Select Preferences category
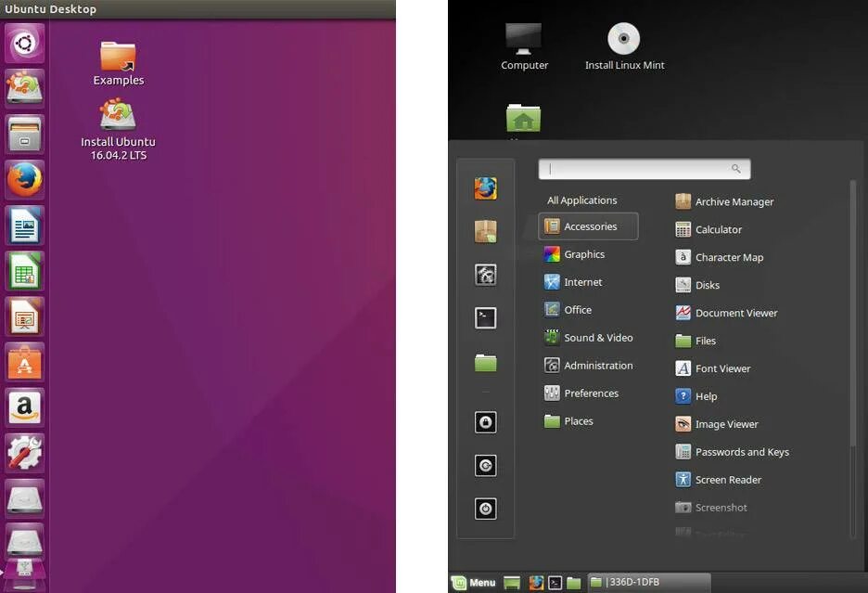Image resolution: width=868 pixels, height=593 pixels. pyautogui.click(x=581, y=393)
